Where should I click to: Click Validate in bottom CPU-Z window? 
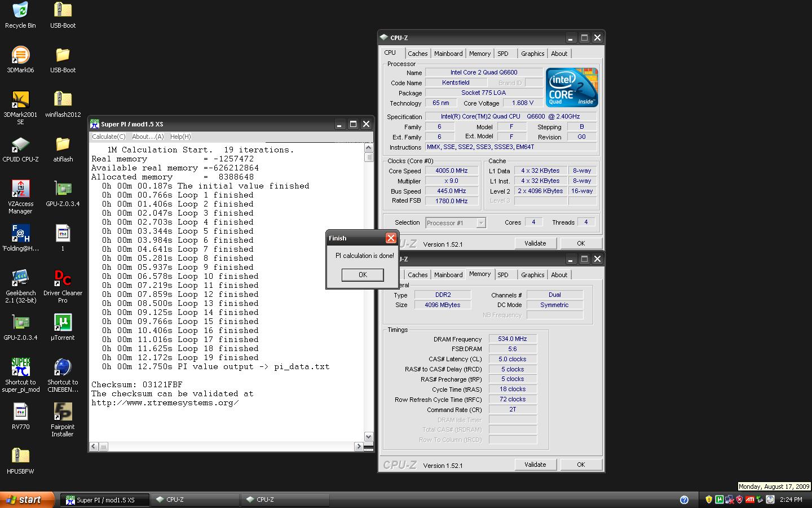[535, 465]
